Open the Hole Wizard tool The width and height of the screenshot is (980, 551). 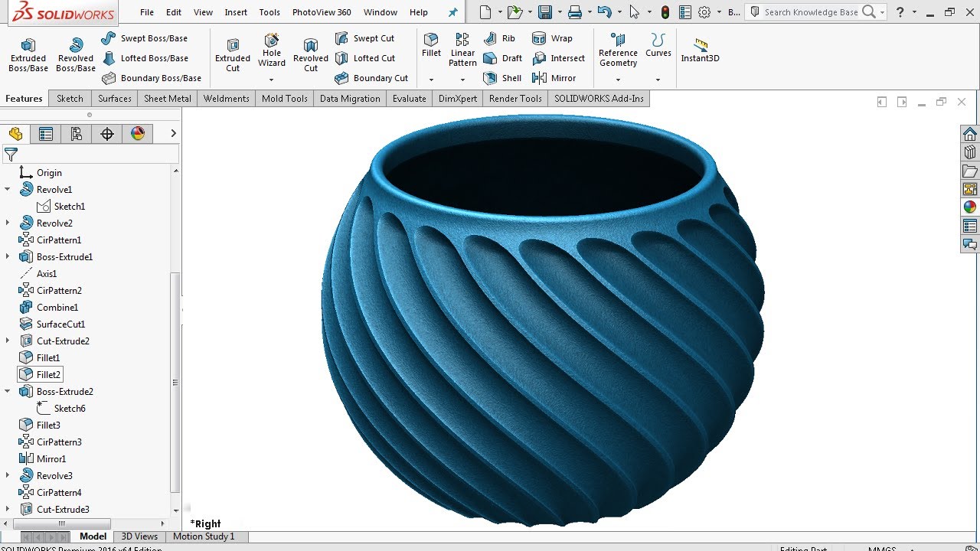point(272,51)
